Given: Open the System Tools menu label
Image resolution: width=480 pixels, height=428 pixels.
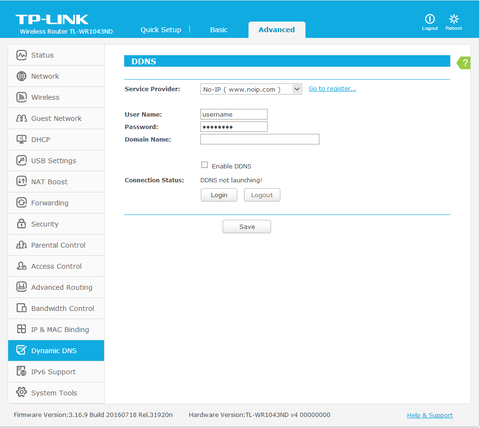Looking at the screenshot, I should click(x=54, y=393).
